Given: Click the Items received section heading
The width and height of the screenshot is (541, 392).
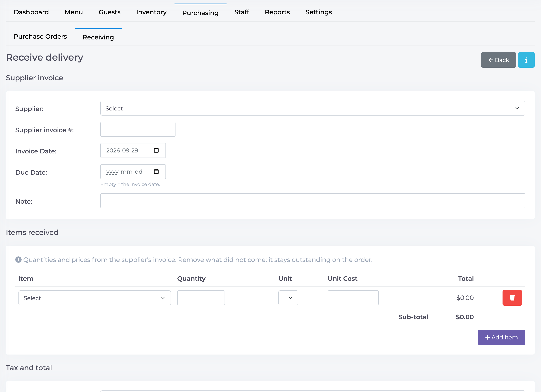Looking at the screenshot, I should coord(32,232).
